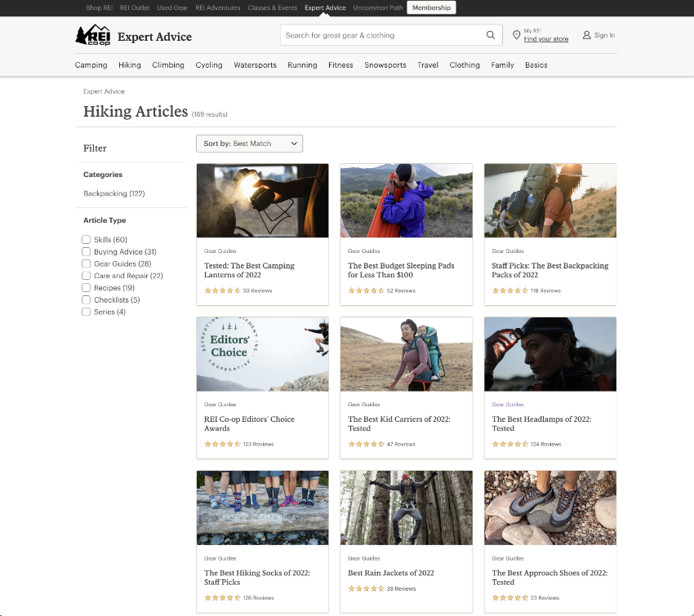Click the approach shoes thumbnail image
This screenshot has width=694, height=616.
(550, 507)
